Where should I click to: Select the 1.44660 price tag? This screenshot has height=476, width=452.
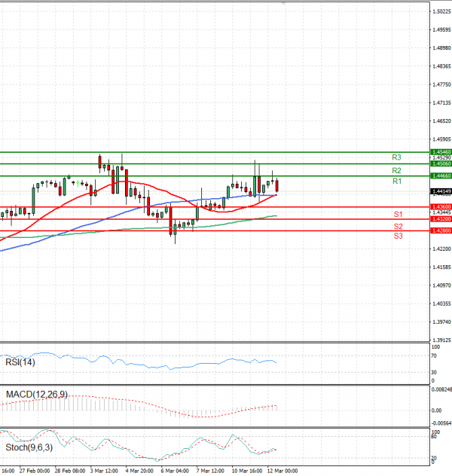pos(441,175)
